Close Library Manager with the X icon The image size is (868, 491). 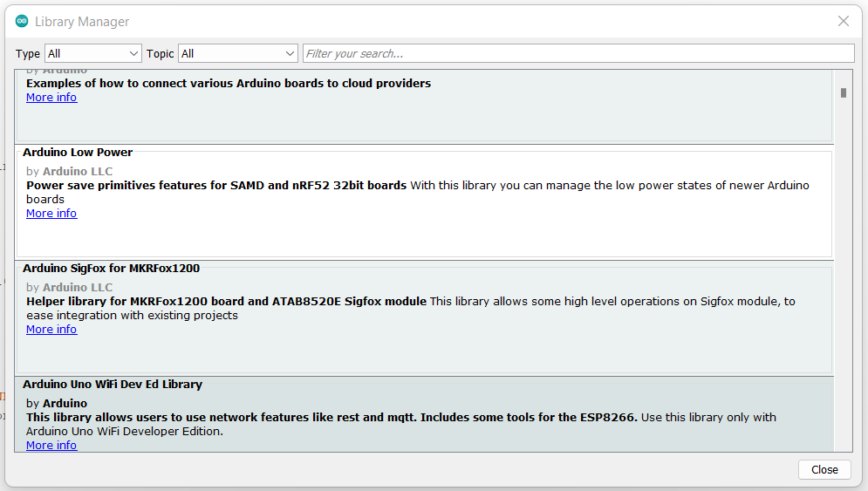click(x=843, y=21)
